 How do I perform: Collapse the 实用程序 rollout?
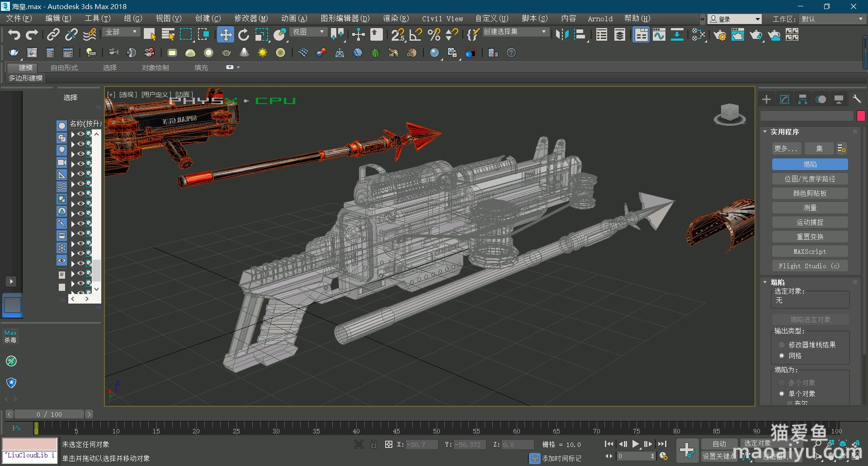765,132
